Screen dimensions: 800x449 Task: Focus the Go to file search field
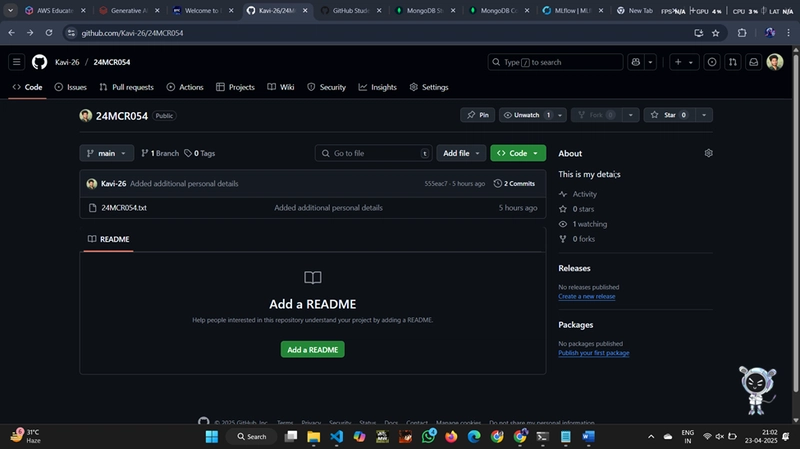(x=373, y=153)
